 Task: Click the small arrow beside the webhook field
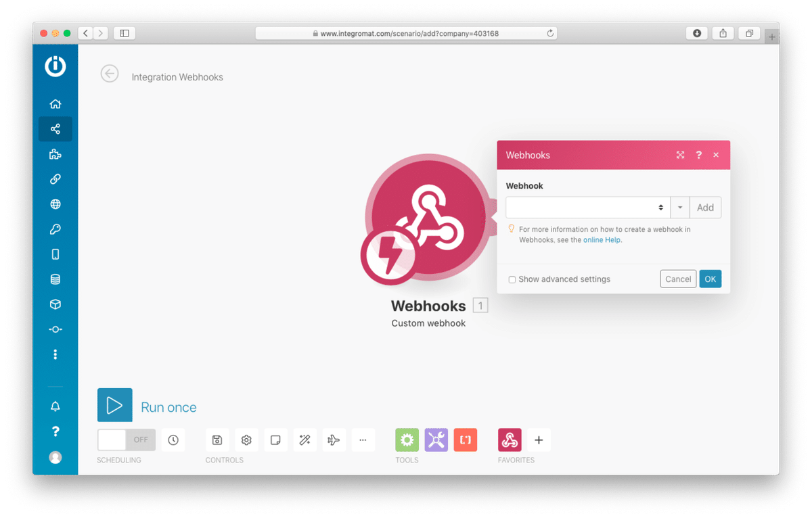[679, 207]
